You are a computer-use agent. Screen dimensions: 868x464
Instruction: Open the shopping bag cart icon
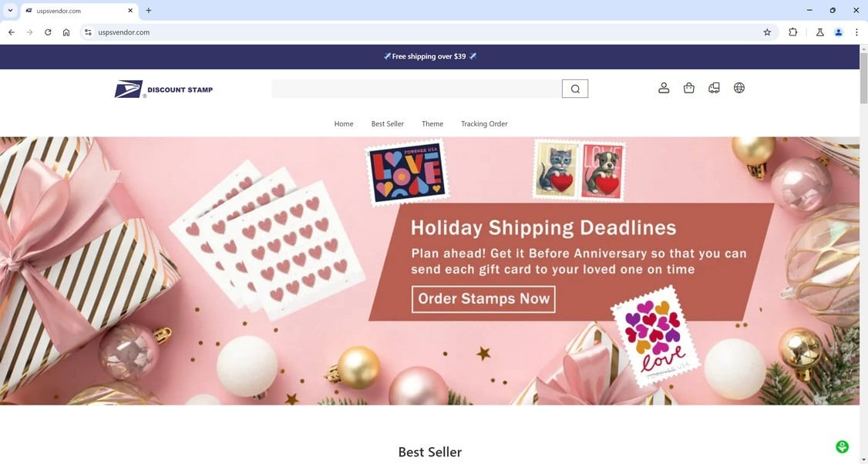(688, 88)
